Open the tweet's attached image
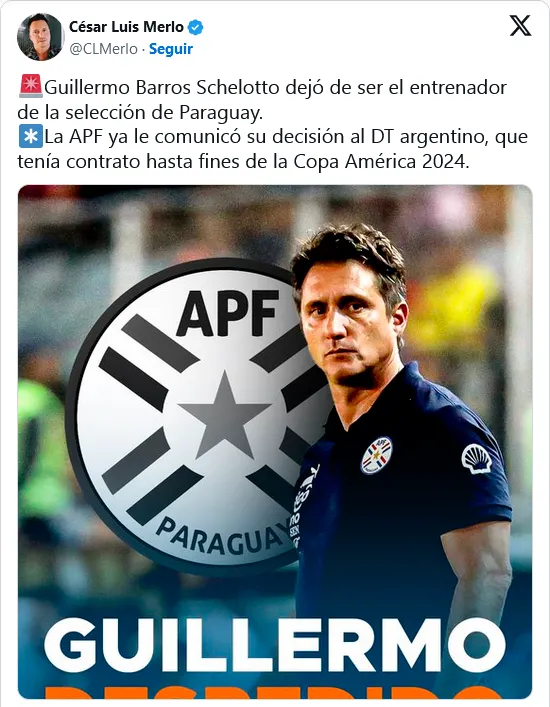This screenshot has width=550, height=707. click(x=275, y=442)
